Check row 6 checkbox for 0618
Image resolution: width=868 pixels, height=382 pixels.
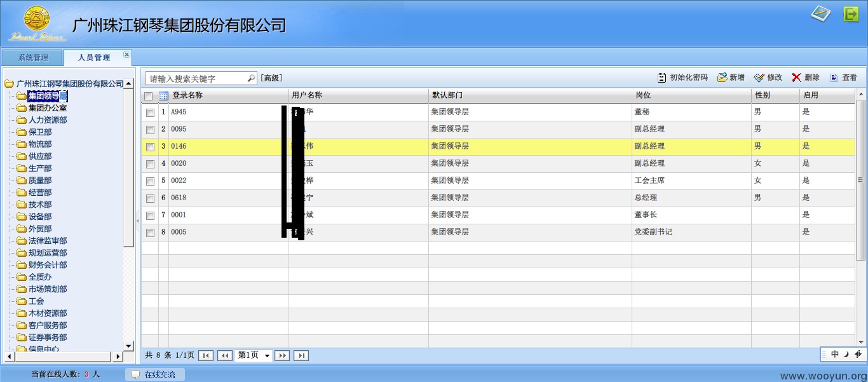pos(150,198)
